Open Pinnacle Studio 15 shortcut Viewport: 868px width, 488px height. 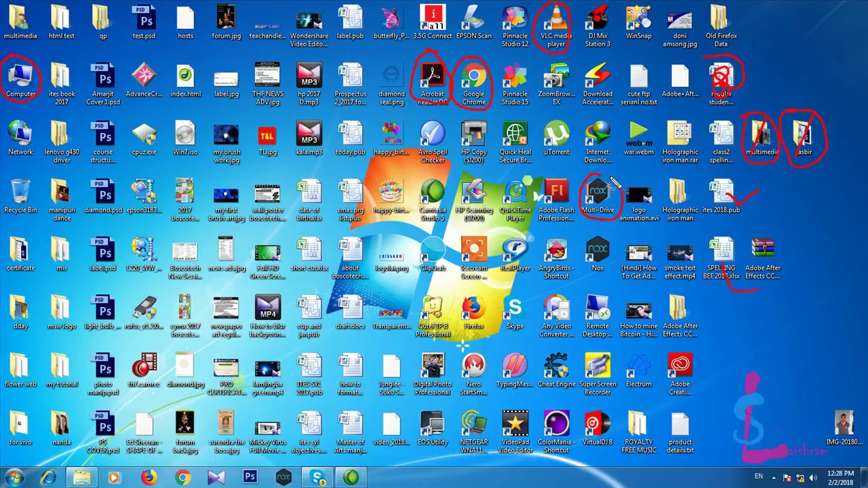click(x=515, y=85)
